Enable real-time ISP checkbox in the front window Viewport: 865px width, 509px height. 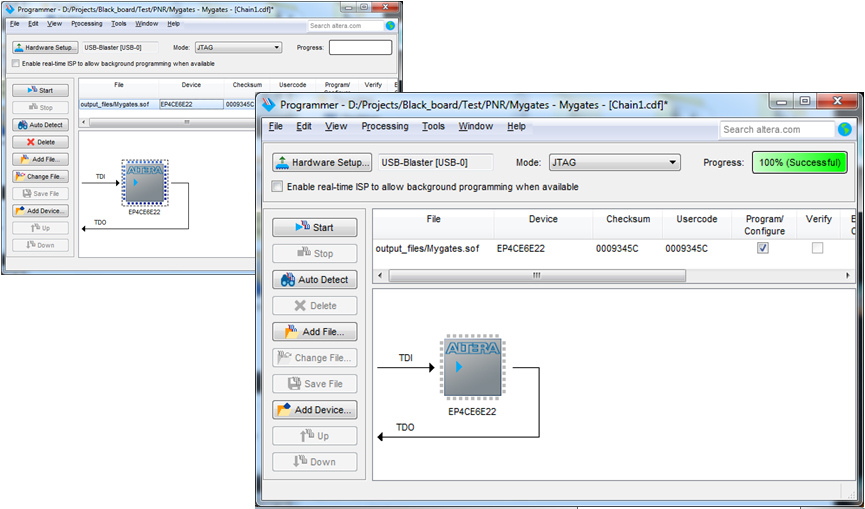277,186
